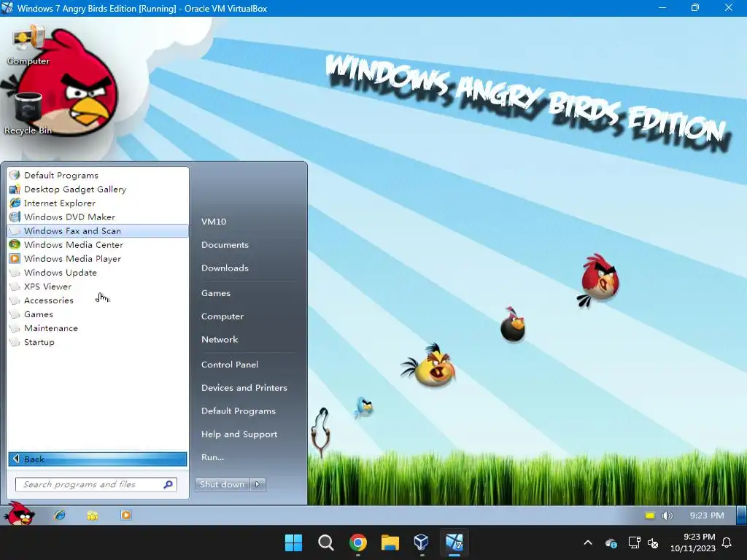Click the search magnifier icon in the Start menu
This screenshot has height=560, width=747.
click(x=169, y=484)
